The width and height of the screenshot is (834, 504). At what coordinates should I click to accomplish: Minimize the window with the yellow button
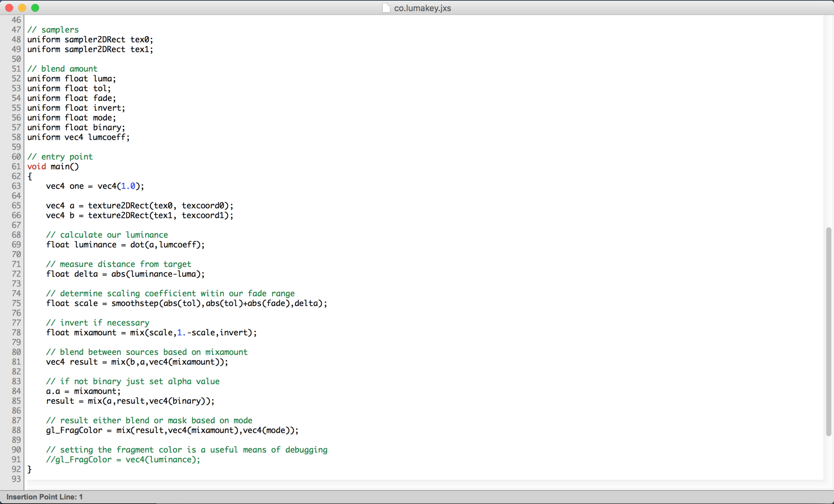point(22,8)
